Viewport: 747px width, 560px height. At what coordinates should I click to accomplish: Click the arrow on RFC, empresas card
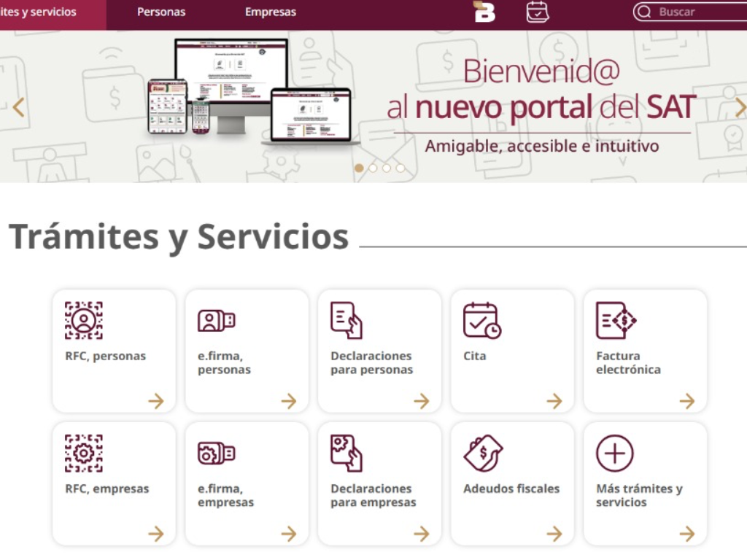pyautogui.click(x=156, y=534)
